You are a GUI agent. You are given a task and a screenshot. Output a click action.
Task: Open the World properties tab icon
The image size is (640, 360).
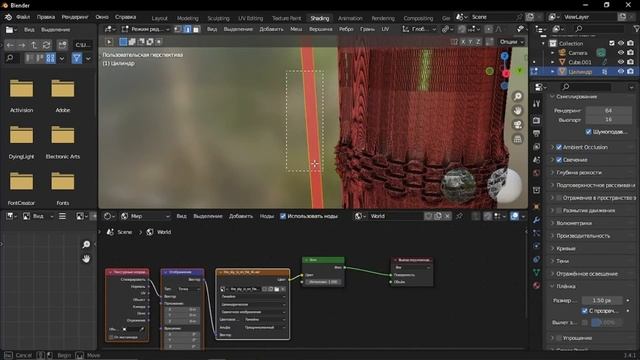pyautogui.click(x=536, y=173)
